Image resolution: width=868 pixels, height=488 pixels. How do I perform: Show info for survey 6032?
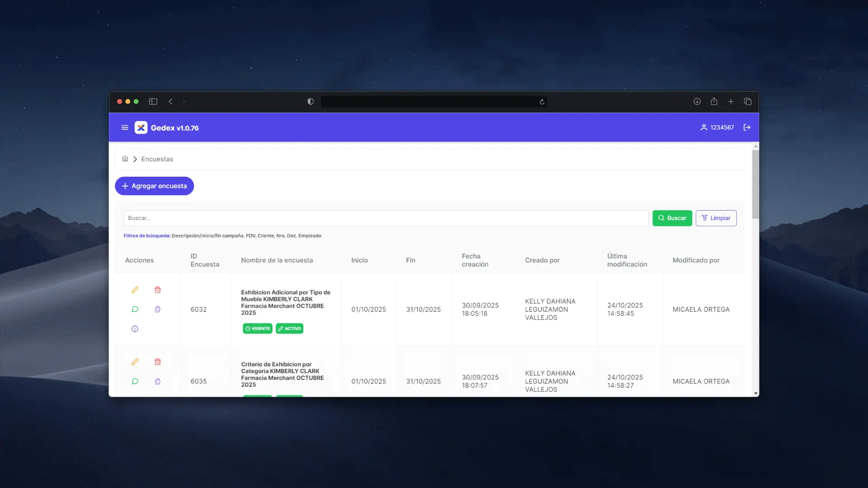click(x=135, y=329)
